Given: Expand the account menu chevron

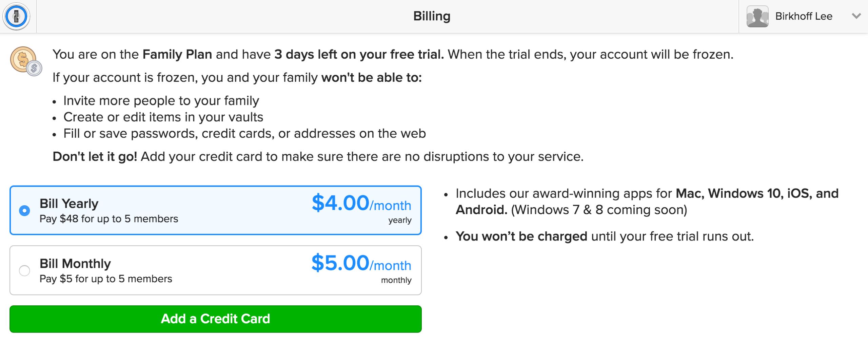Looking at the screenshot, I should [x=856, y=16].
